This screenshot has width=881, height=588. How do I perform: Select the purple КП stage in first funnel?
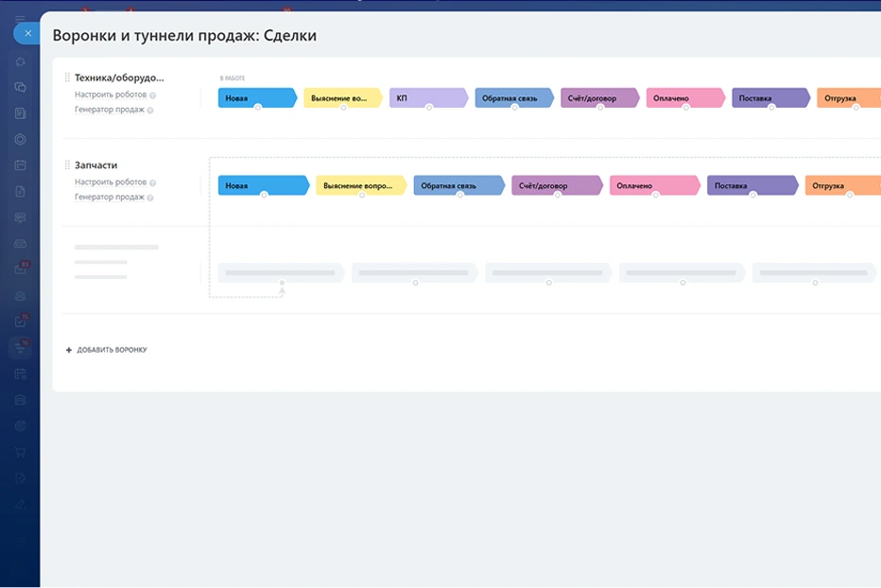pyautogui.click(x=427, y=98)
